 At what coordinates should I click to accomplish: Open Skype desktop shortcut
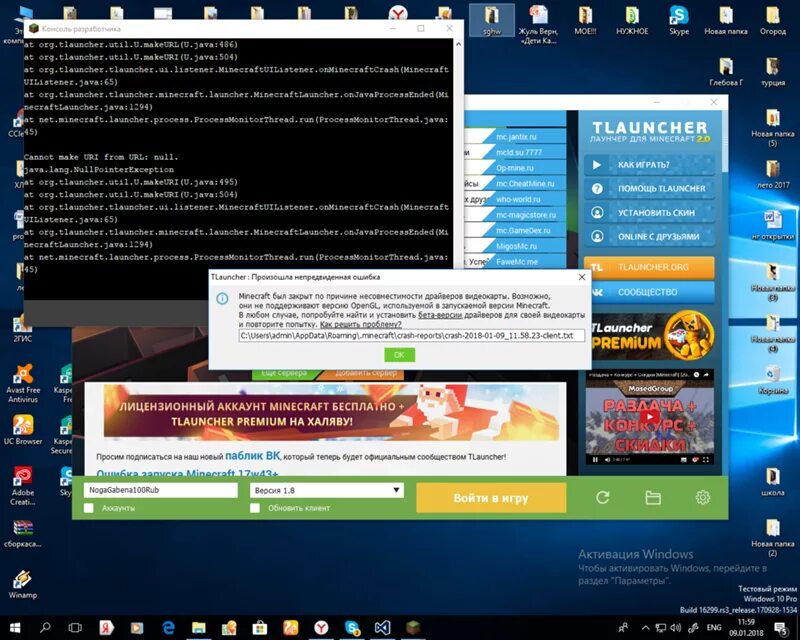coord(679,20)
